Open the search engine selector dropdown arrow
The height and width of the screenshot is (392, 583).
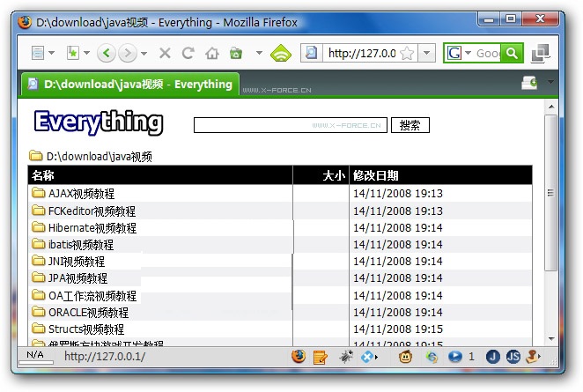468,53
